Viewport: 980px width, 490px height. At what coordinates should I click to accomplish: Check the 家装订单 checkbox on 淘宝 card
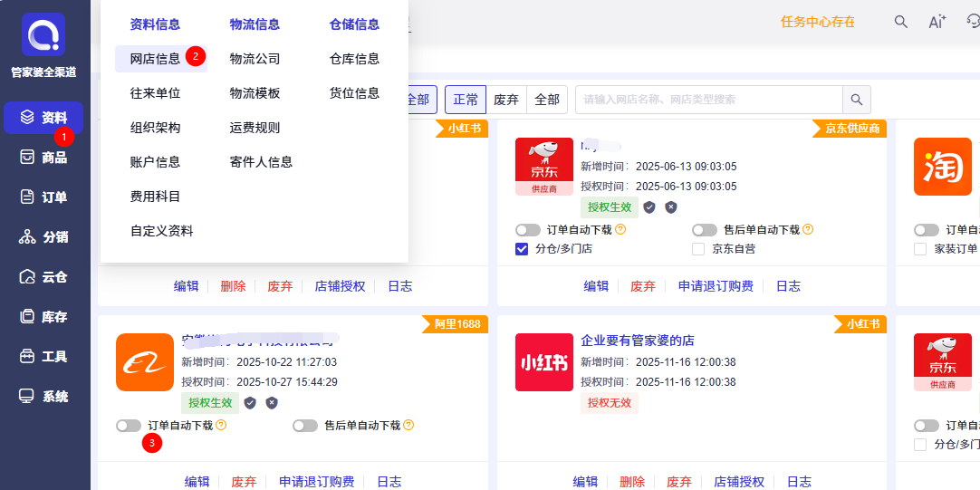(x=920, y=249)
